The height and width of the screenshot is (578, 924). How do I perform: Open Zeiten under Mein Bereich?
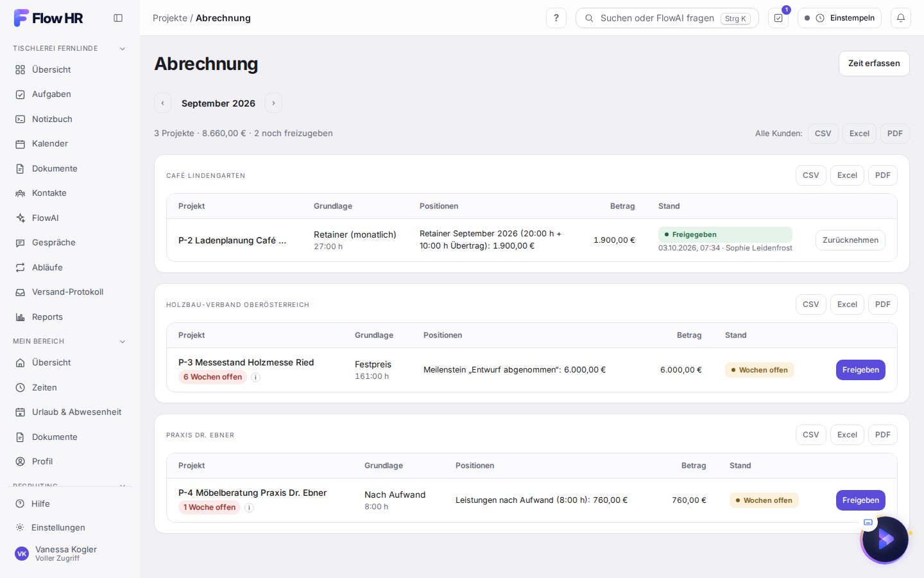(x=70, y=388)
